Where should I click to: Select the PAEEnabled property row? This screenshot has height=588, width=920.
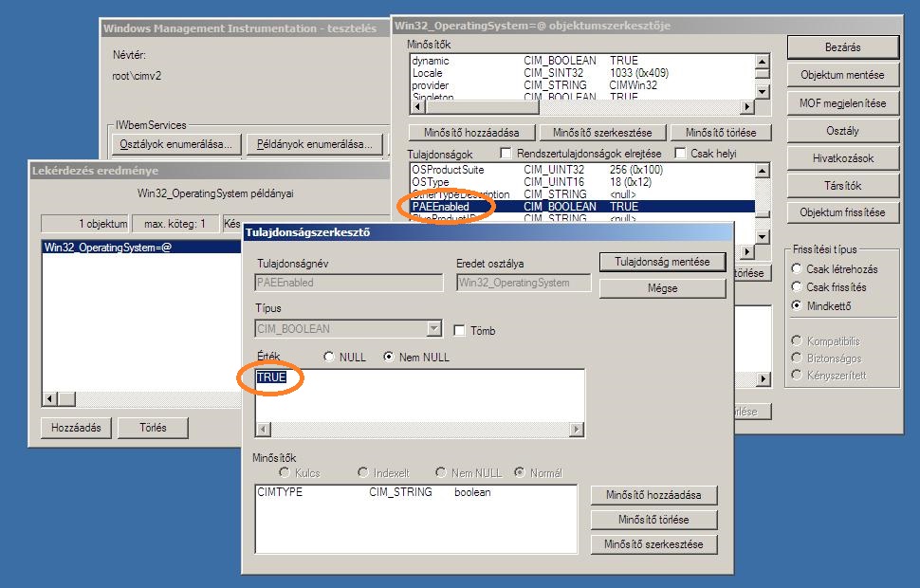582,207
